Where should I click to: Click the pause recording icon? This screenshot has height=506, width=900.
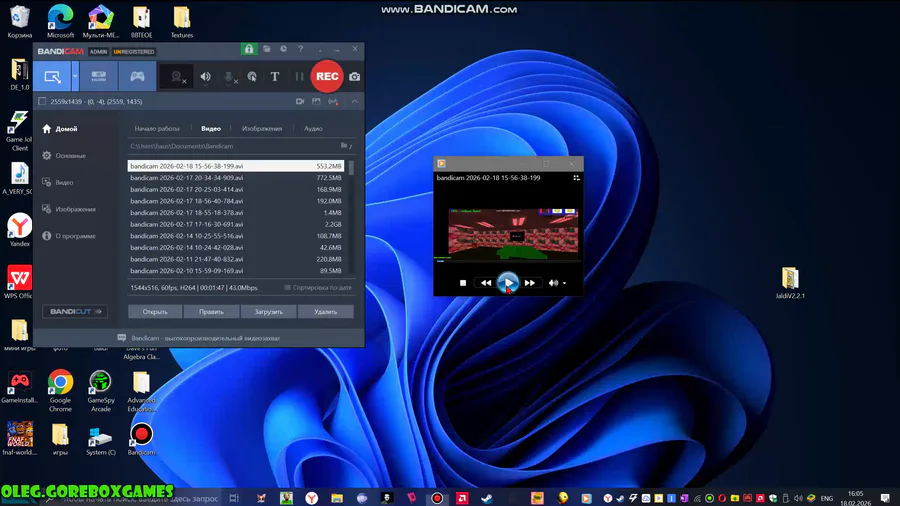(x=299, y=76)
